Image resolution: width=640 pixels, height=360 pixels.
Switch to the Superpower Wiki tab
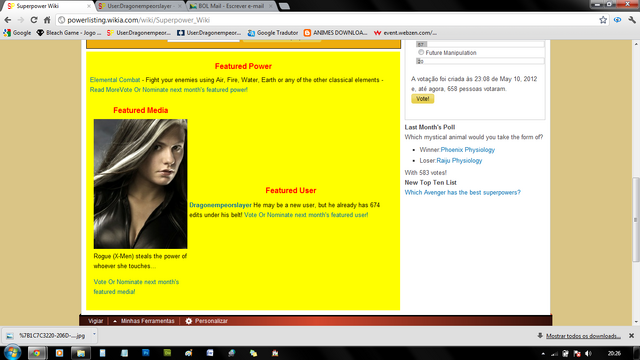pyautogui.click(x=48, y=6)
